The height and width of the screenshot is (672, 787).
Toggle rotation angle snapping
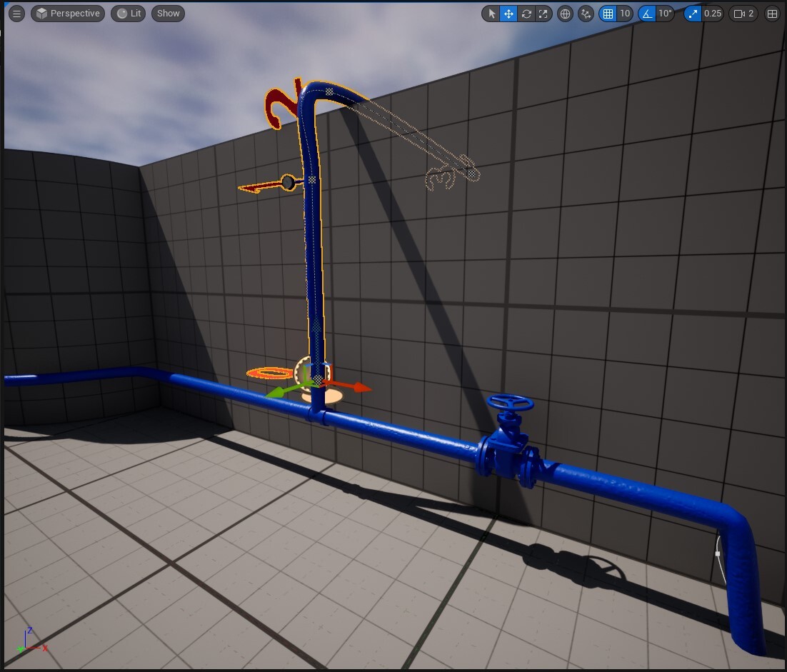pyautogui.click(x=647, y=13)
